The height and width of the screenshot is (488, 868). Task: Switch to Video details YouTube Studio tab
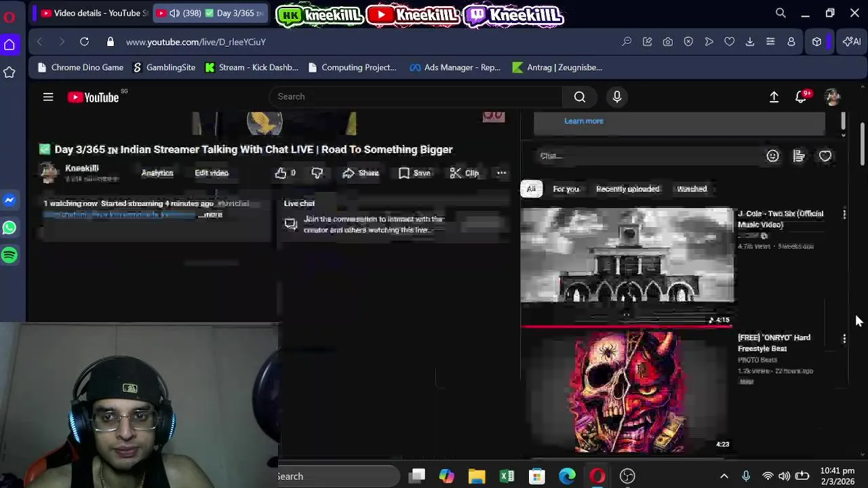[93, 13]
